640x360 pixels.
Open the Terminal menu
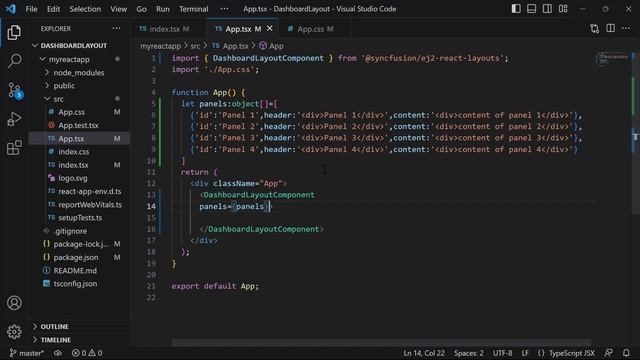point(193,9)
